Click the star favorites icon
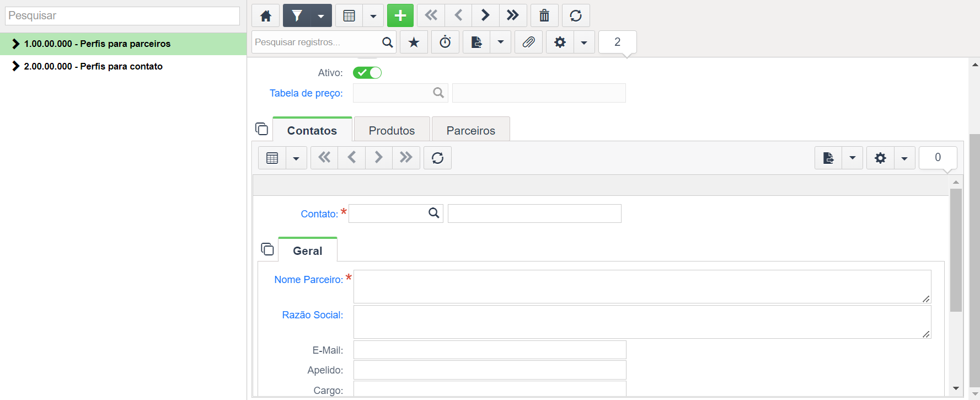Viewport: 980px width, 400px height. coord(414,42)
